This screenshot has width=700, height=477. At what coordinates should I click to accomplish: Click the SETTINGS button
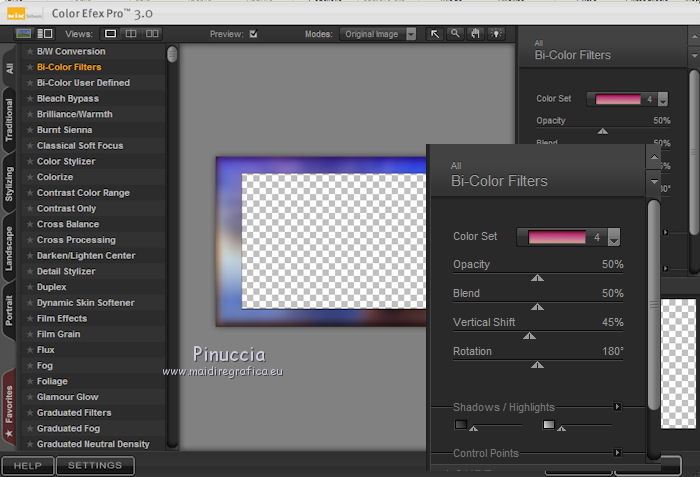(95, 465)
